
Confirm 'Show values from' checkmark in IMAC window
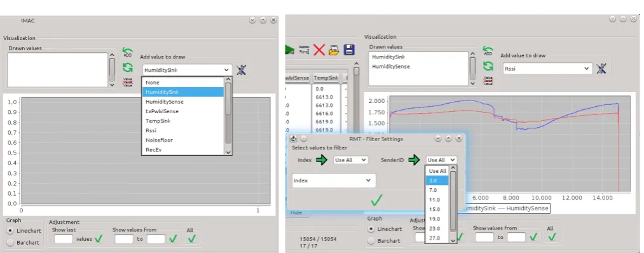tap(173, 238)
